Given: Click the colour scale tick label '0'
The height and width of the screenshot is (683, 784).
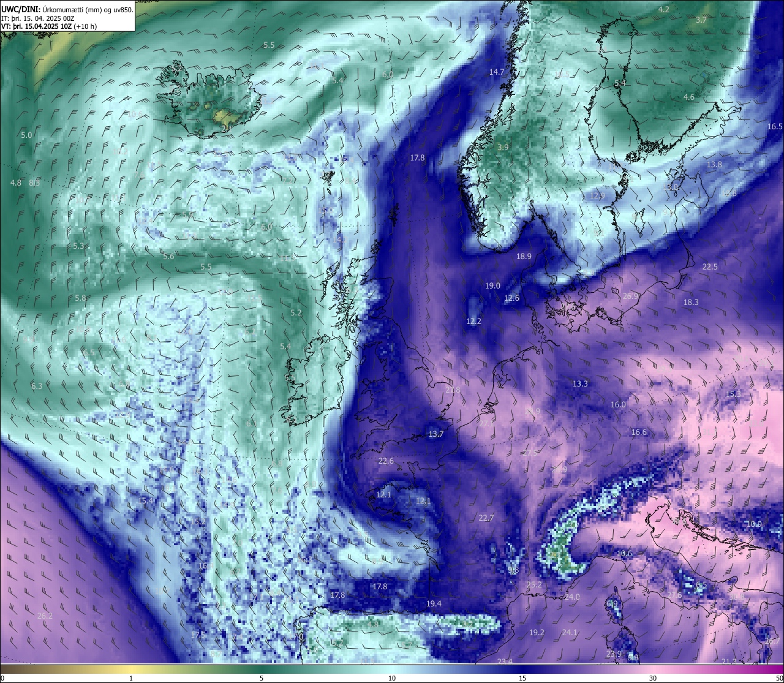Looking at the screenshot, I should click(x=2, y=678).
